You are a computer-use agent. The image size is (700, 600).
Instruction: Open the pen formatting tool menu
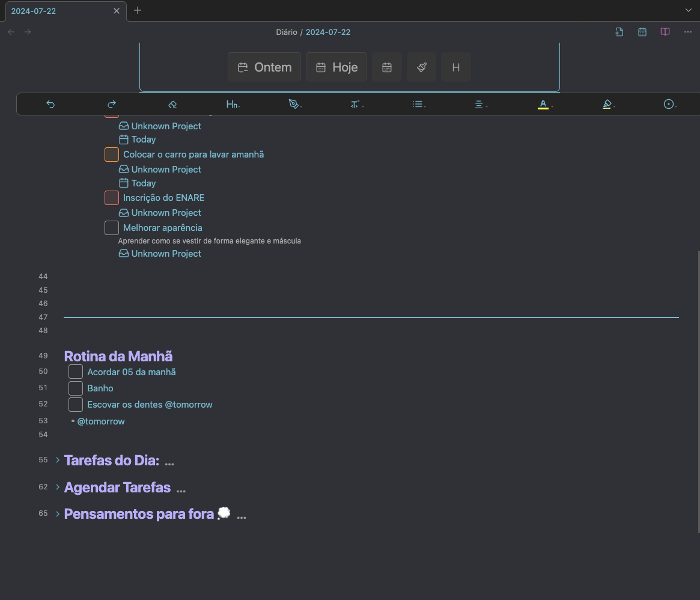point(294,104)
